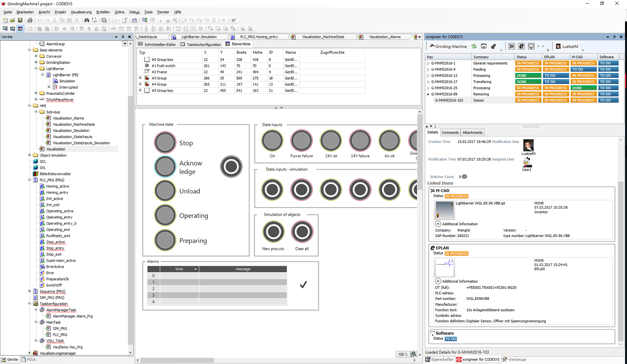This screenshot has height=364, width=627.
Task: Select the Grinding-Machine project button
Action: [x=448, y=46]
